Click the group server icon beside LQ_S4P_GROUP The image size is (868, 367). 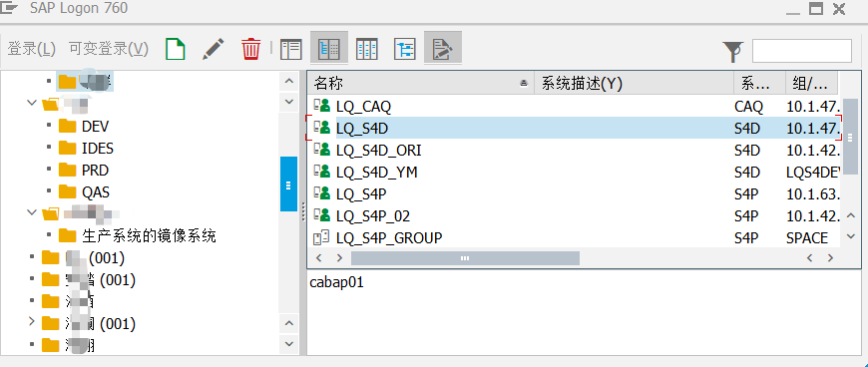pyautogui.click(x=321, y=238)
